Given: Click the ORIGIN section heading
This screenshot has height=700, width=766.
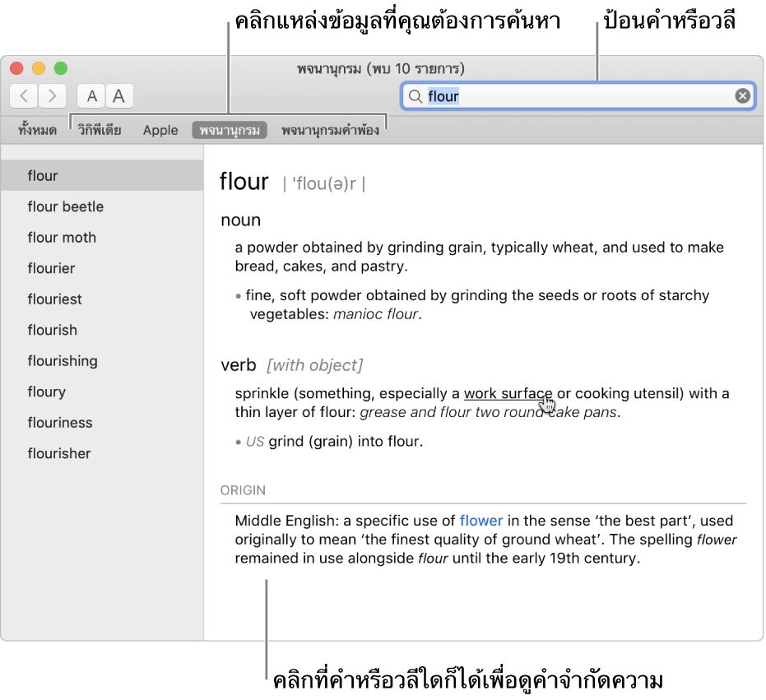Looking at the screenshot, I should [x=243, y=490].
